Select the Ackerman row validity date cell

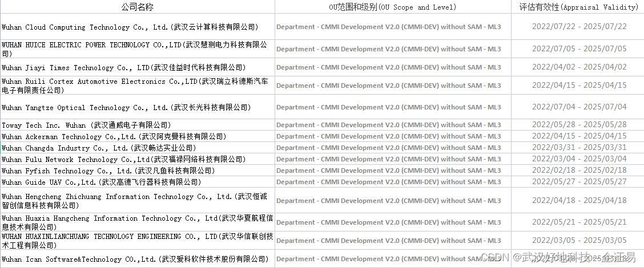tap(578, 136)
